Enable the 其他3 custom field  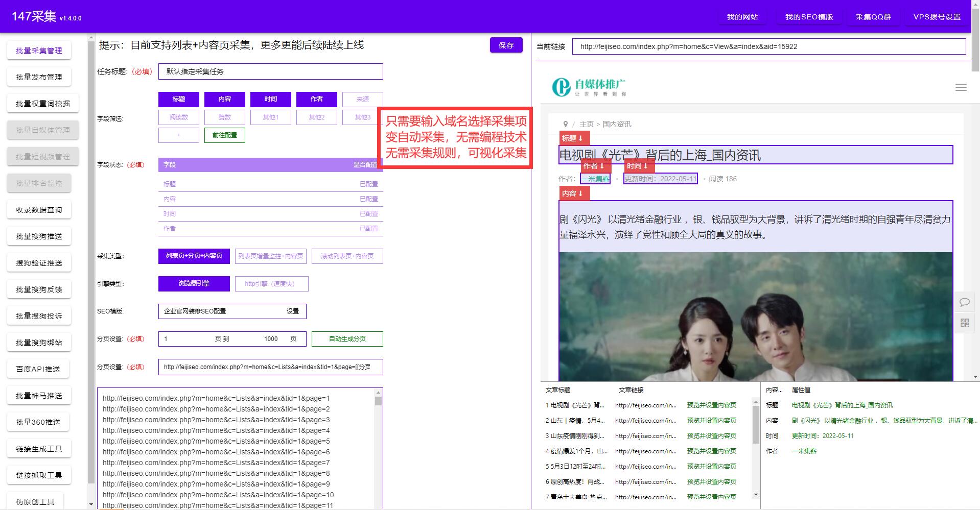(362, 117)
